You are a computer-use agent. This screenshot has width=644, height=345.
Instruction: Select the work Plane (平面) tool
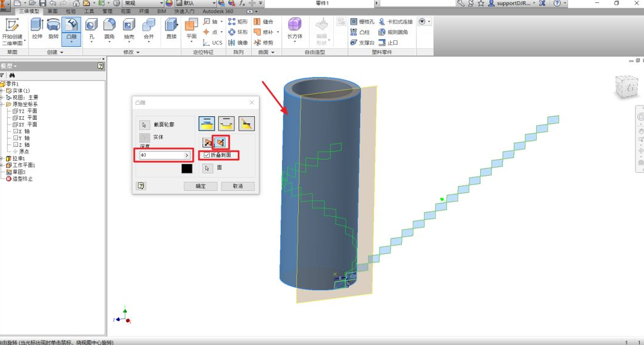(192, 31)
